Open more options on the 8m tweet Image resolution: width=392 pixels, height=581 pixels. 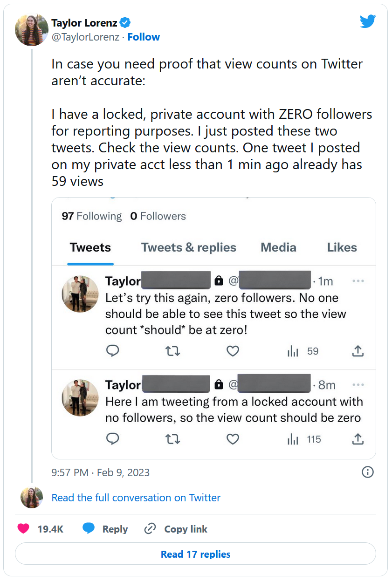[x=358, y=385]
